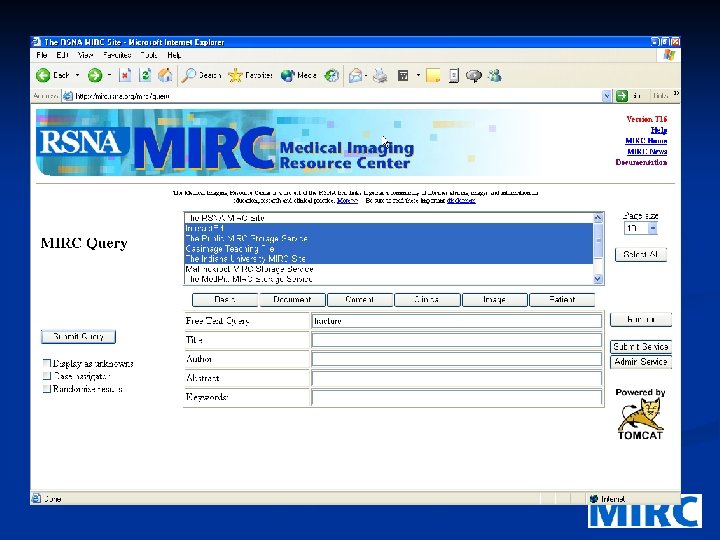Viewport: 720px width, 540px height.
Task: Open the Documentation link
Action: 641,162
